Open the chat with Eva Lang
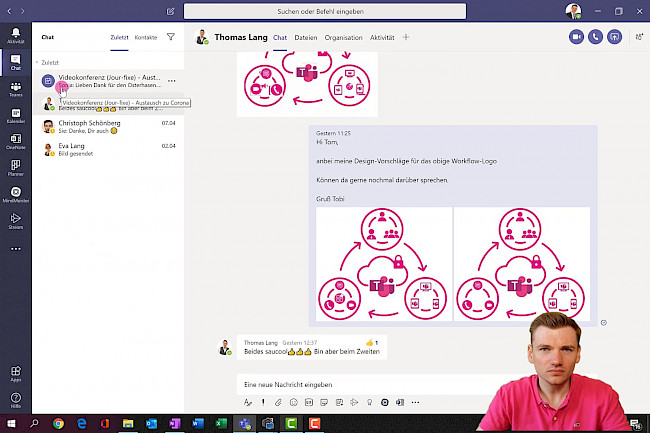 pyautogui.click(x=108, y=149)
